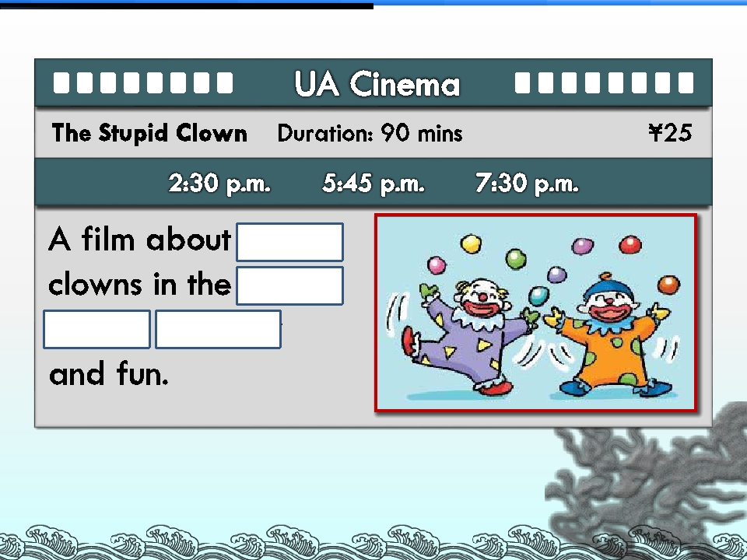
Task: Click the UA Cinema title
Action: tap(377, 84)
